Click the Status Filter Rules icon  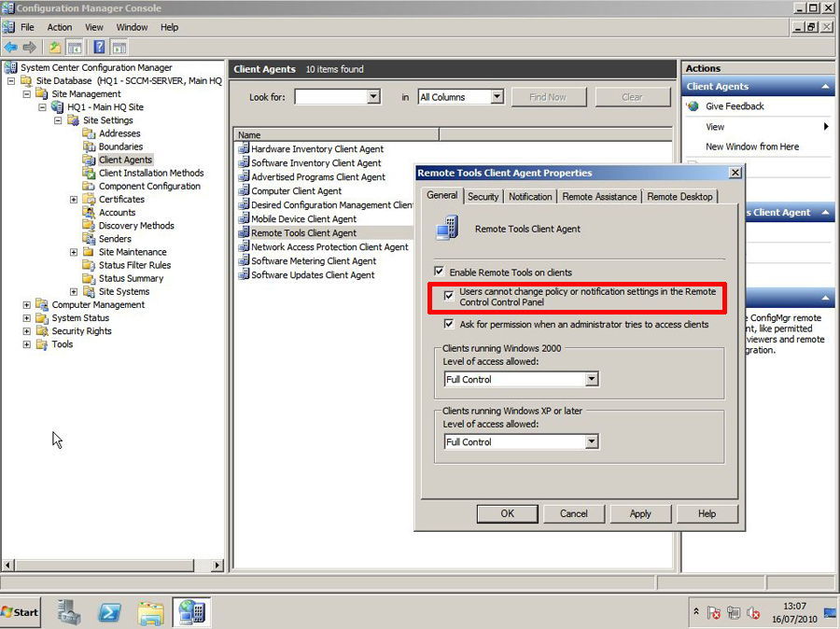tap(89, 265)
